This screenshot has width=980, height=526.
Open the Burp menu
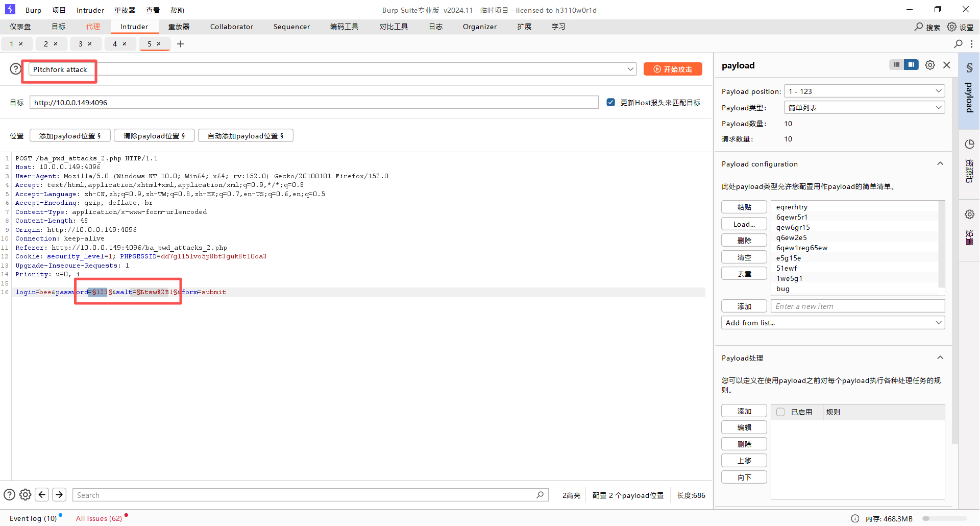(x=34, y=10)
